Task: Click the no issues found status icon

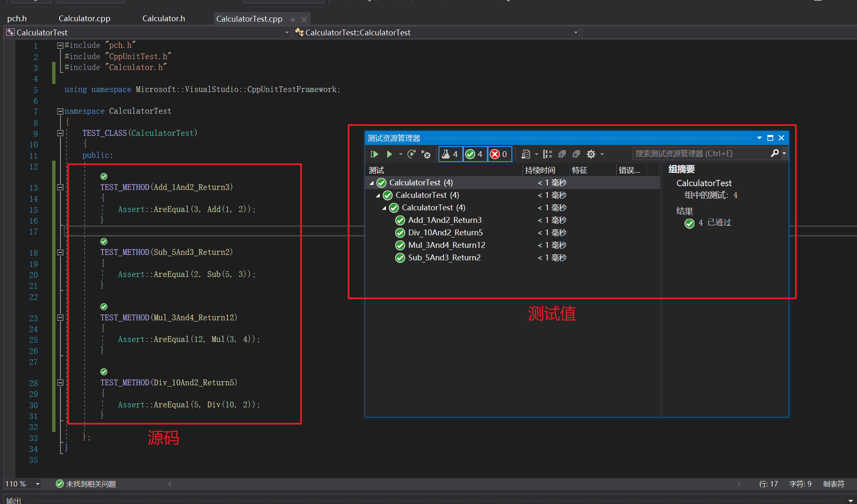Action: (60, 484)
